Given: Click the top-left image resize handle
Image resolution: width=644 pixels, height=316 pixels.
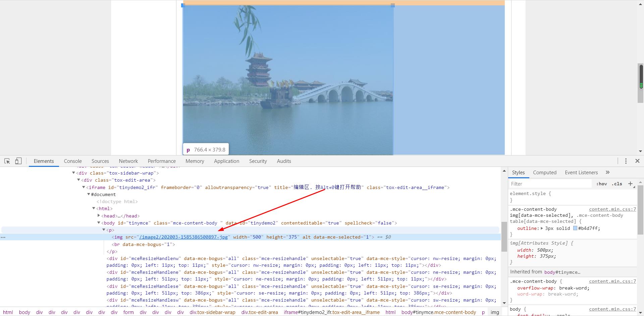Looking at the screenshot, I should point(183,5).
